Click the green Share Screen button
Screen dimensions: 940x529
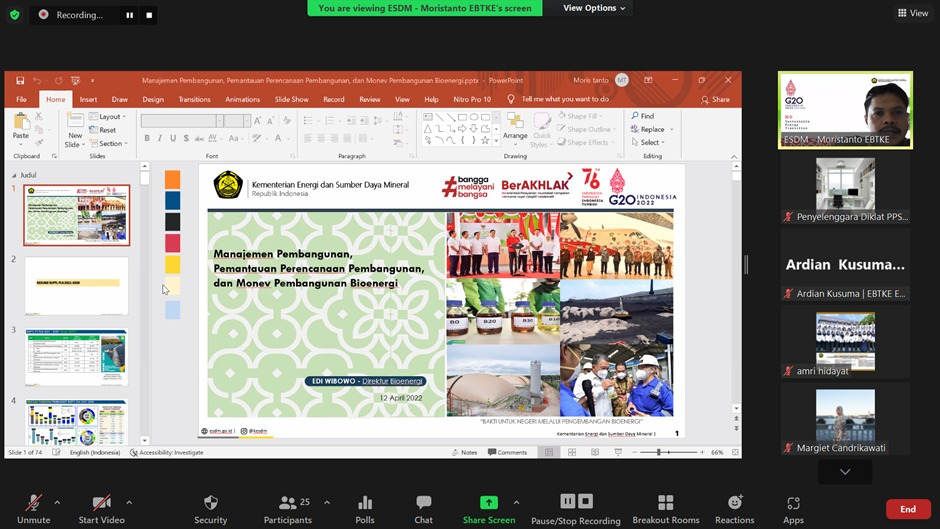click(x=489, y=509)
